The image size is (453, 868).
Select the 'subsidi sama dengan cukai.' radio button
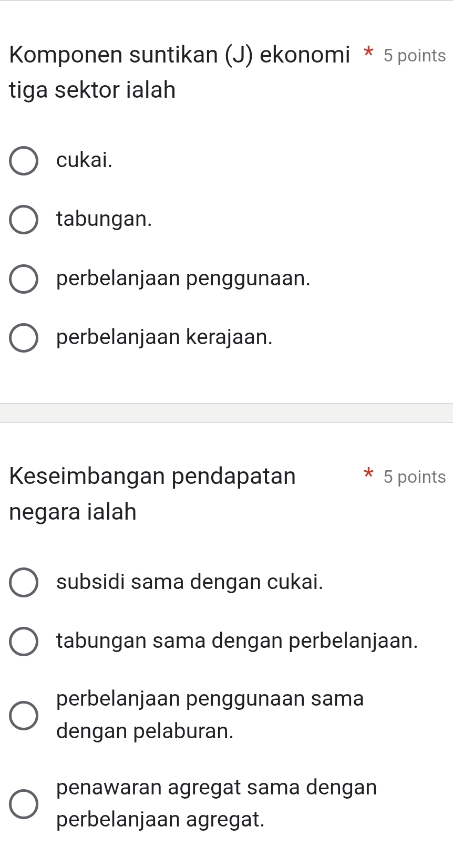click(x=24, y=583)
